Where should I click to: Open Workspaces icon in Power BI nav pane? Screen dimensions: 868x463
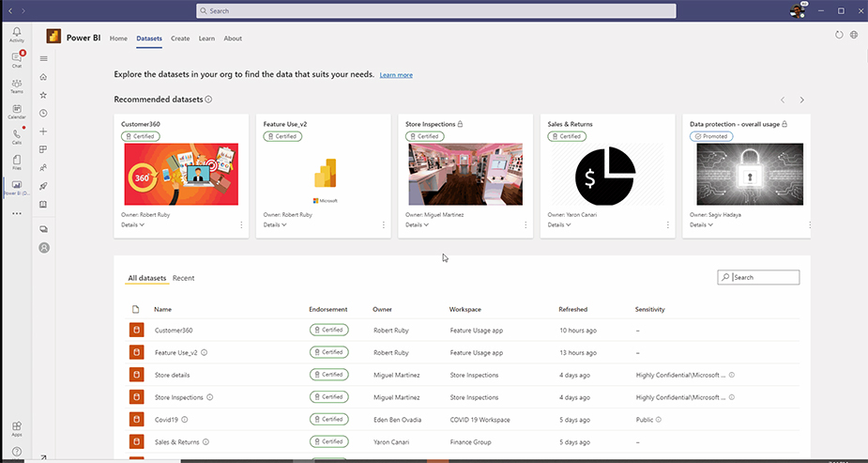pyautogui.click(x=44, y=229)
